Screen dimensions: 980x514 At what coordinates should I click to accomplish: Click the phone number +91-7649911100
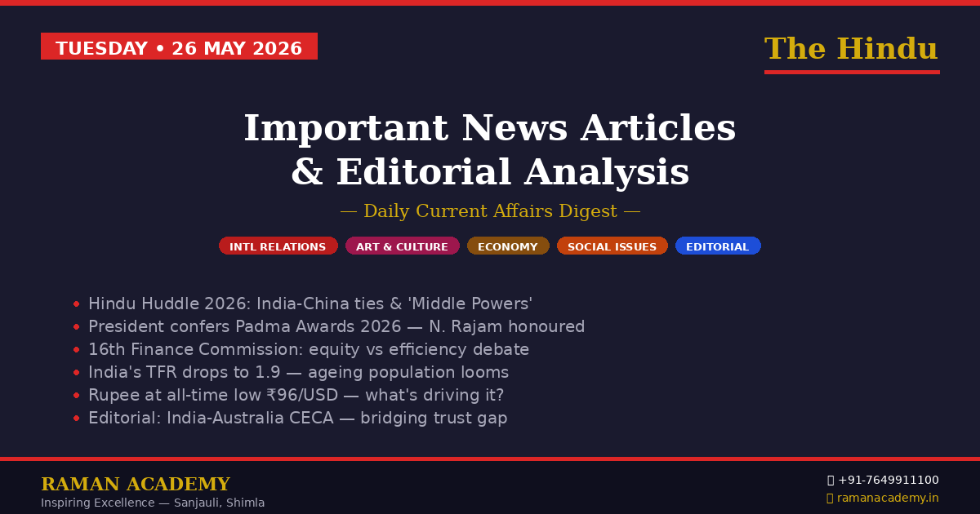click(x=889, y=480)
